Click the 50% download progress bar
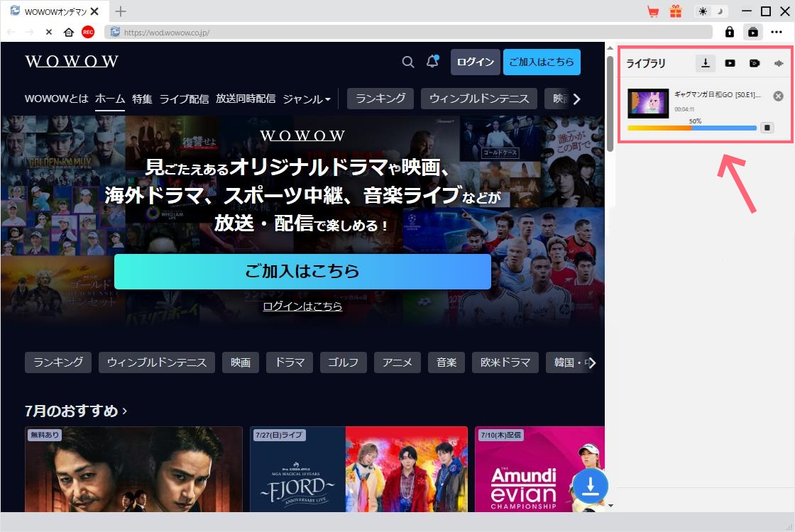This screenshot has height=532, width=795. point(692,128)
